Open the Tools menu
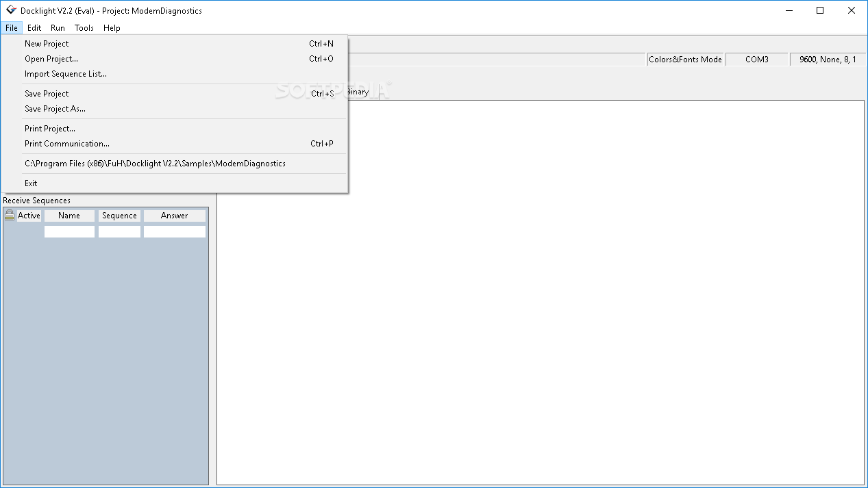 (84, 28)
